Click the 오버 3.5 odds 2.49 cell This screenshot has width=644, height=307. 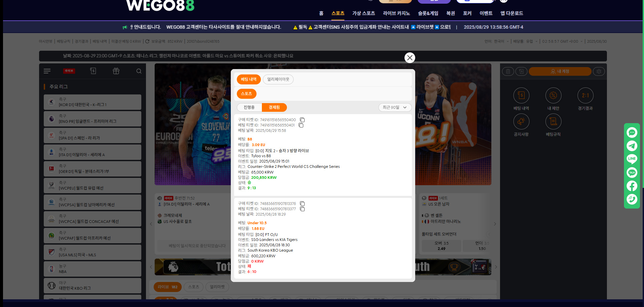(x=442, y=246)
